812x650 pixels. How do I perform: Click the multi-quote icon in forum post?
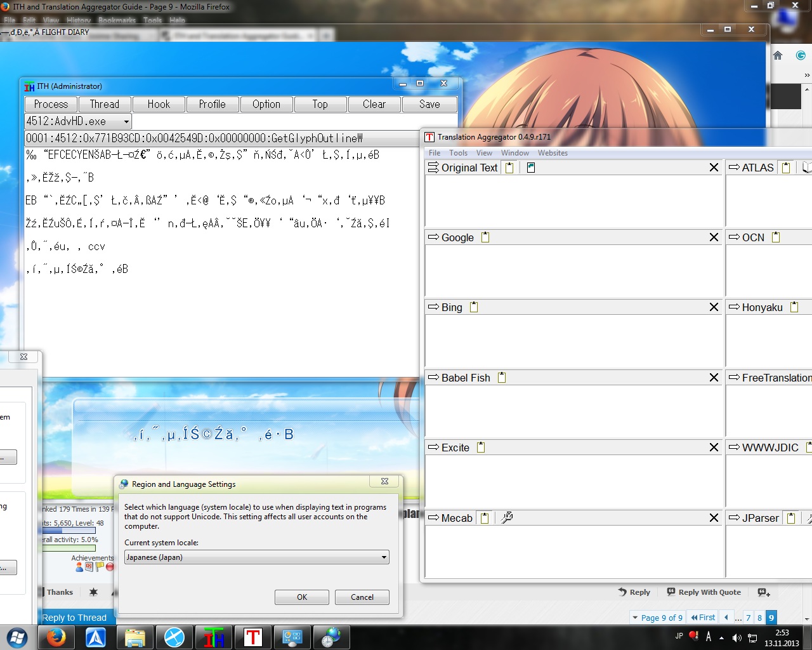pyautogui.click(x=764, y=592)
